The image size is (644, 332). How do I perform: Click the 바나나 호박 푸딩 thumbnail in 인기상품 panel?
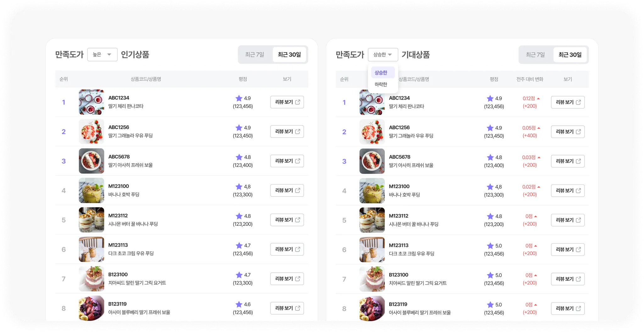coord(92,190)
